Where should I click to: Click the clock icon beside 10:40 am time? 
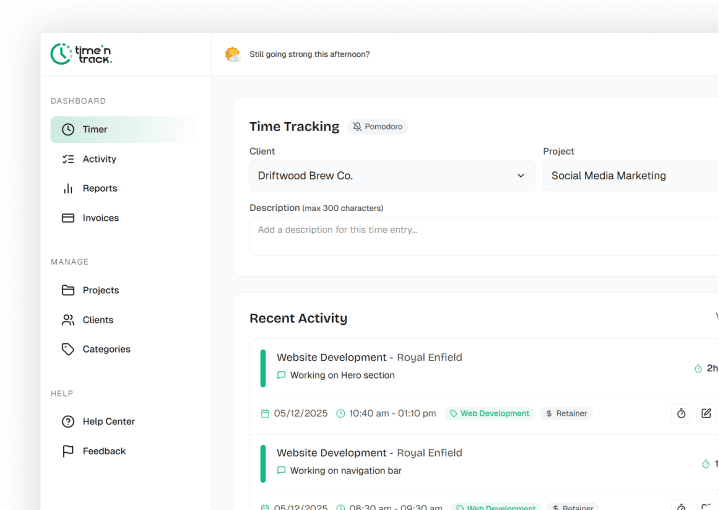click(x=340, y=414)
